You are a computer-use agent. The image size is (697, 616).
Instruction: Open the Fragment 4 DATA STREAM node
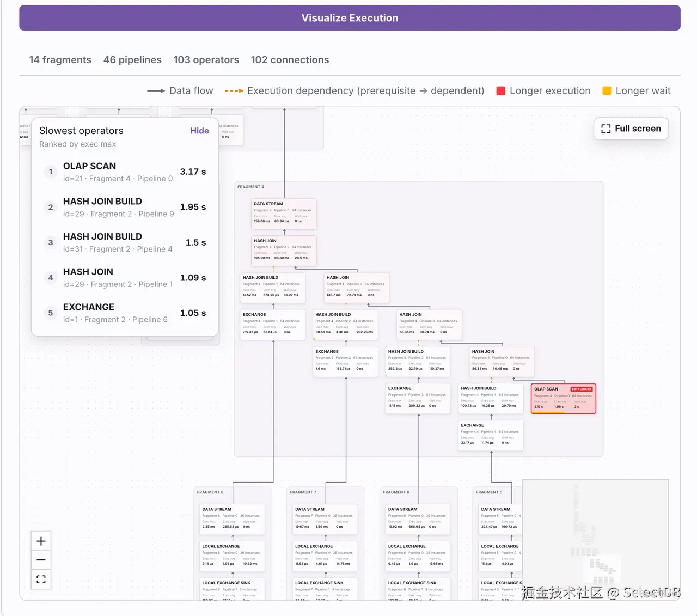284,214
